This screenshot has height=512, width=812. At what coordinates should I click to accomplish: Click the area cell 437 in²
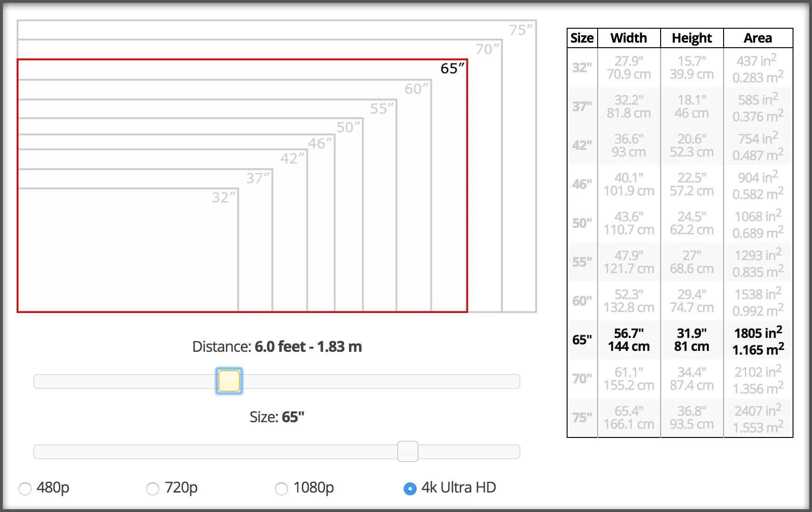point(758,68)
